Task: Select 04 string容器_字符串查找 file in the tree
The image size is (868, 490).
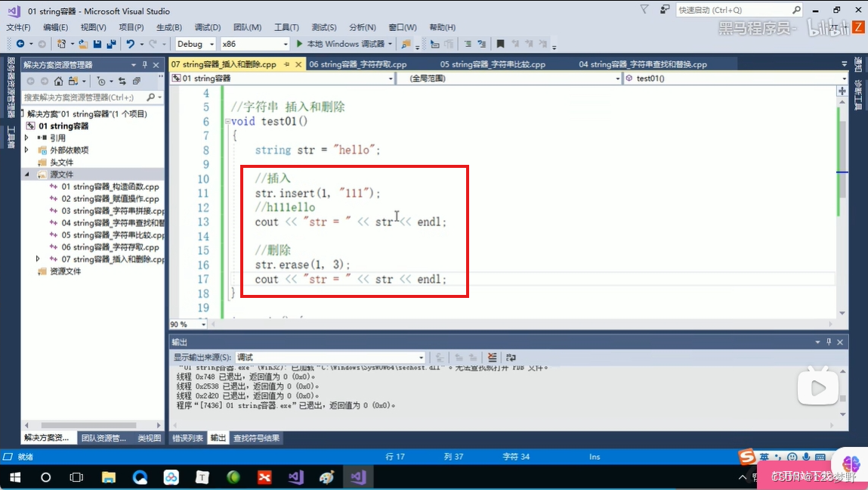Action: pyautogui.click(x=113, y=223)
